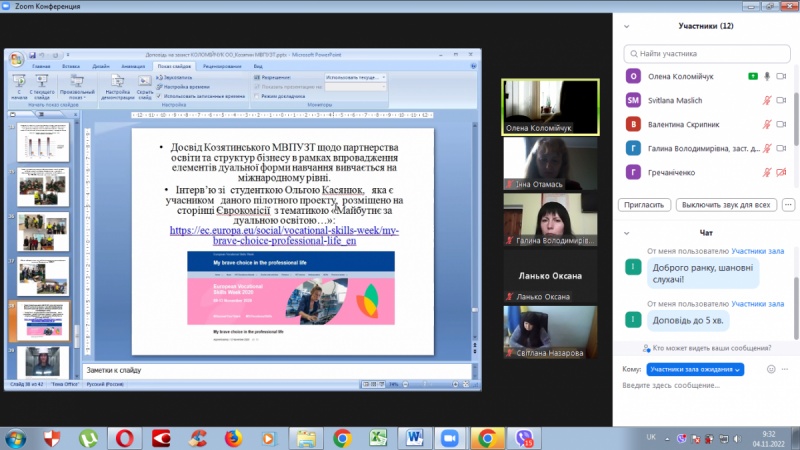Click Выключить звук для всех button
The height and width of the screenshot is (450, 800).
pos(725,204)
